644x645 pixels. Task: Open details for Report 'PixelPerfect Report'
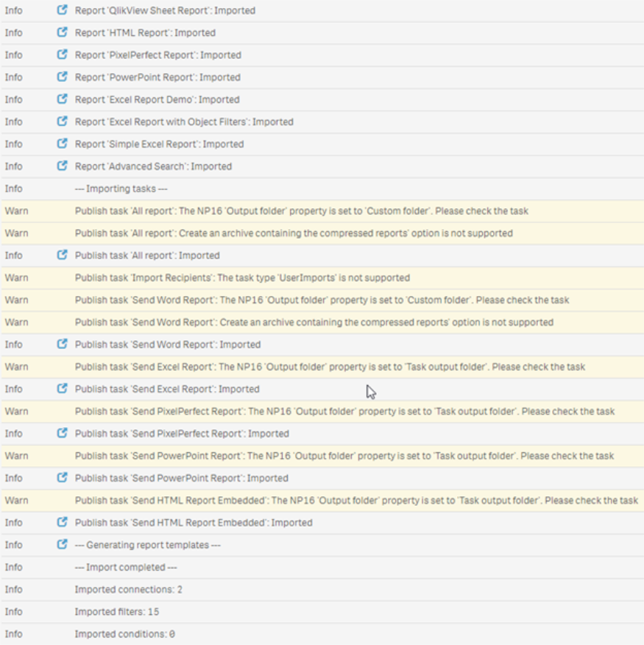coord(63,54)
